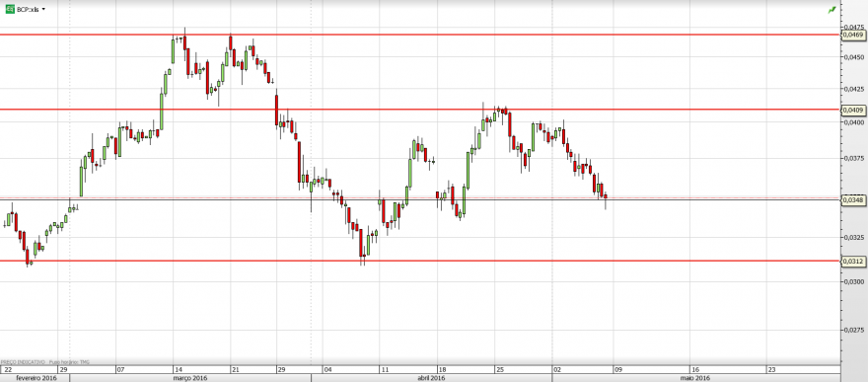
Task: Select the março 2016 month label
Action: tap(190, 378)
